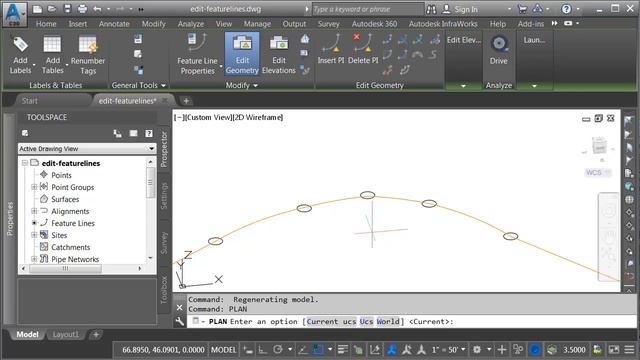Toggle MODEL space button in status bar

pyautogui.click(x=224, y=350)
